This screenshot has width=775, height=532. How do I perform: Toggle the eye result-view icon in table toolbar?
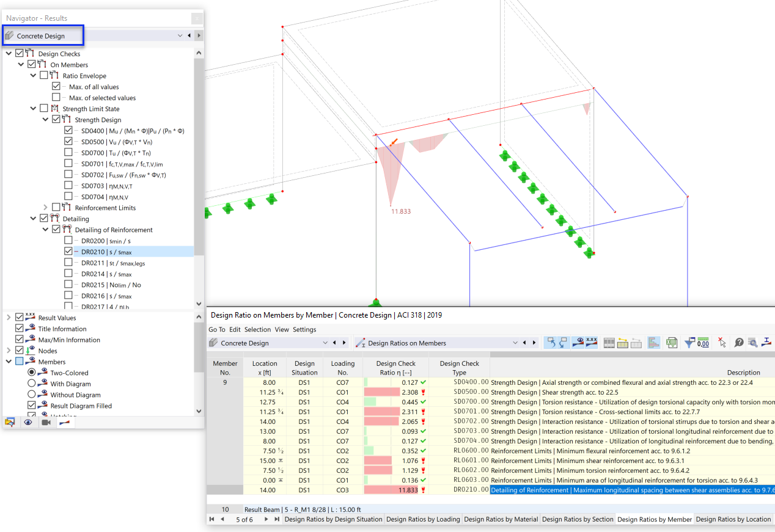[x=579, y=343]
